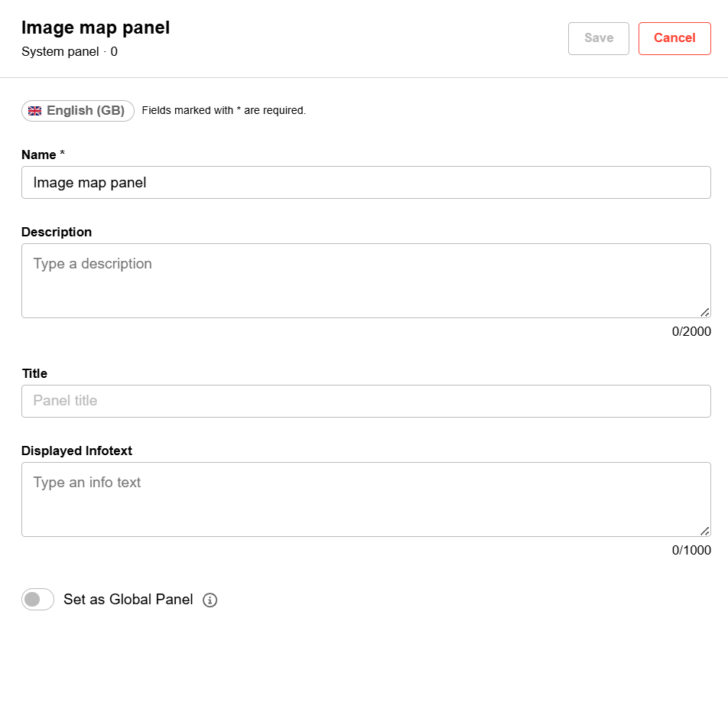Image resolution: width=728 pixels, height=719 pixels.
Task: Click into the Description text area
Action: pos(366,280)
